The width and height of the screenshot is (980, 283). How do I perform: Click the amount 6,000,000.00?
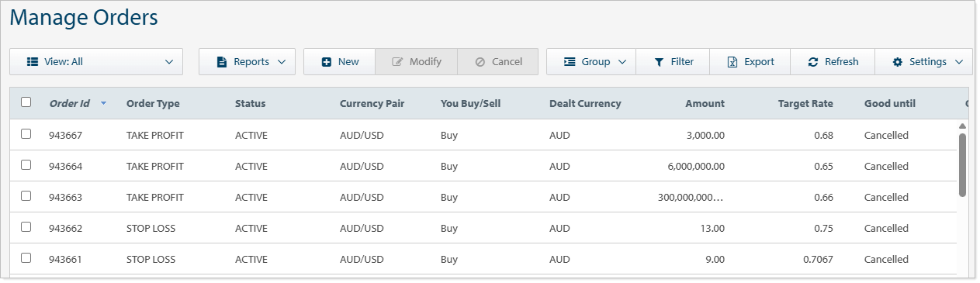[x=696, y=166]
